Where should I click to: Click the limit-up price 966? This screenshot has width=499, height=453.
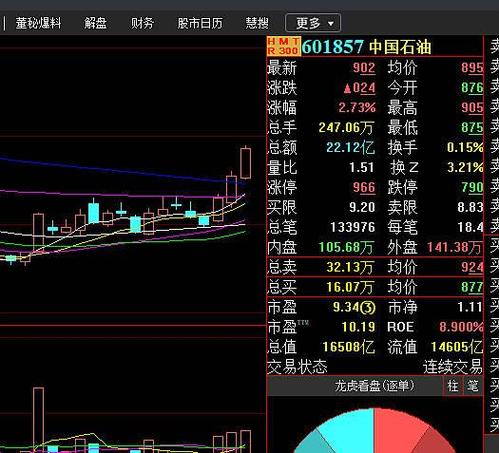[364, 187]
